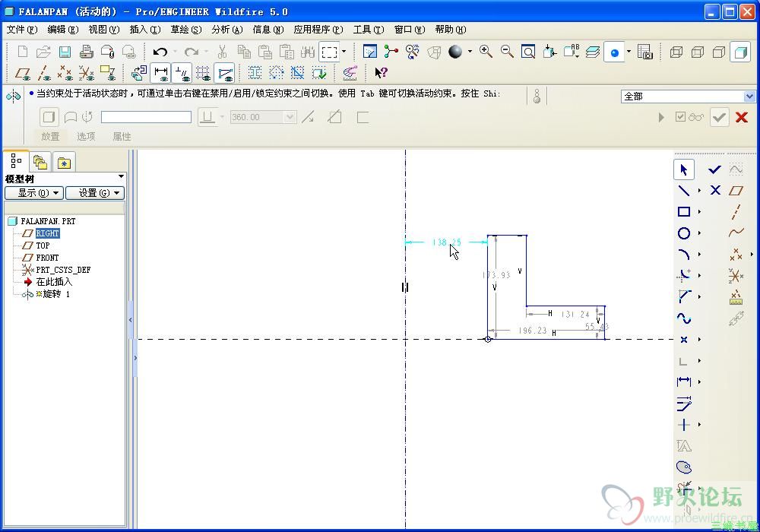Select the sketcher Point tool

[x=683, y=340]
